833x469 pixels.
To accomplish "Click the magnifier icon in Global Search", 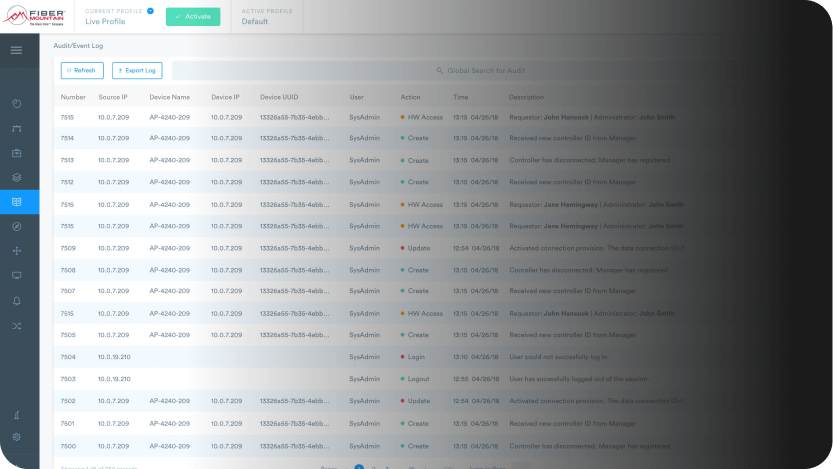I will tap(439, 70).
